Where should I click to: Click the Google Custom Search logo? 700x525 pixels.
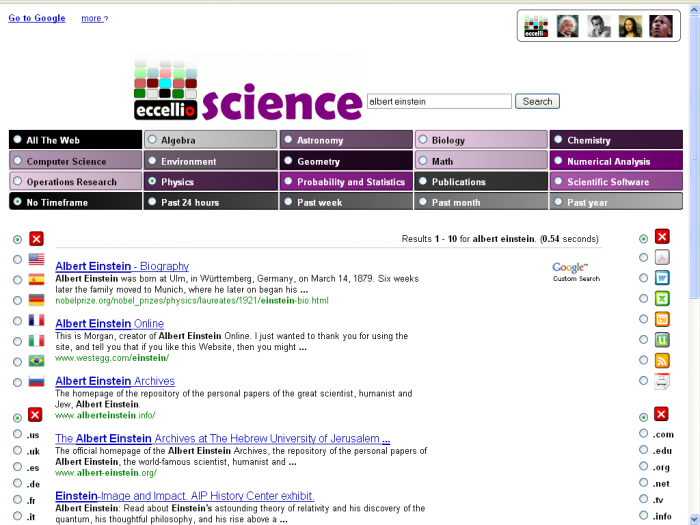[576, 272]
